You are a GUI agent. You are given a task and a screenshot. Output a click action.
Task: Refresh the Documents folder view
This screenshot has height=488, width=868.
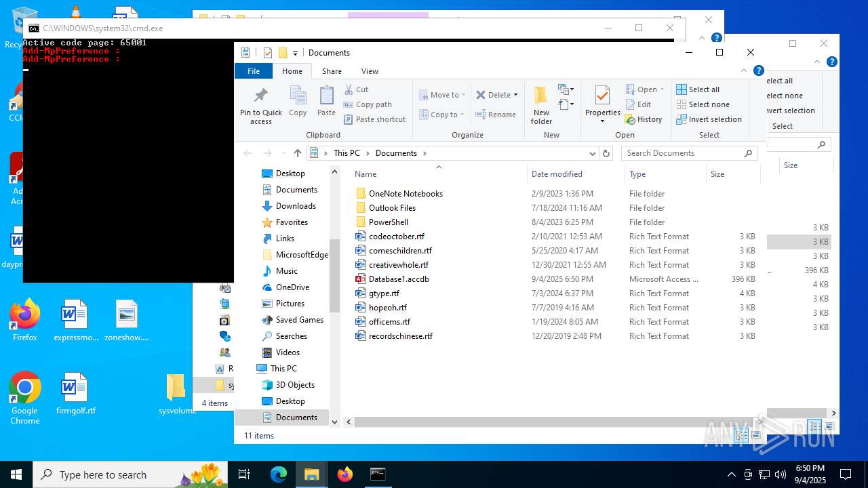[x=606, y=153]
